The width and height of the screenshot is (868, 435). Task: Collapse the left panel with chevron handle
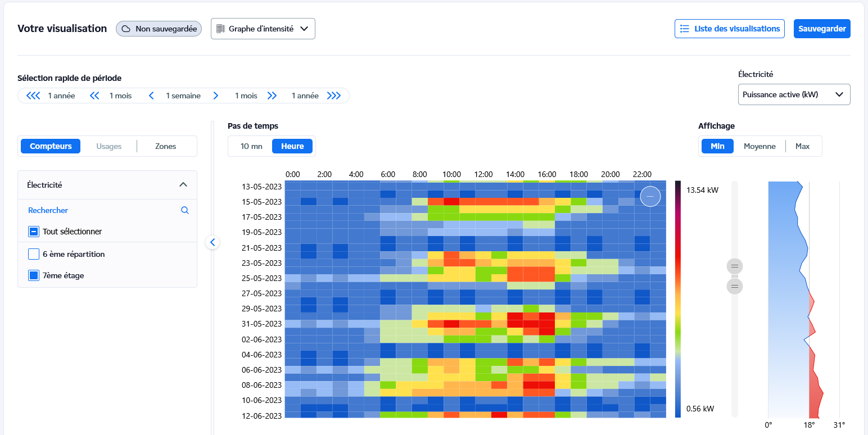pyautogui.click(x=213, y=242)
